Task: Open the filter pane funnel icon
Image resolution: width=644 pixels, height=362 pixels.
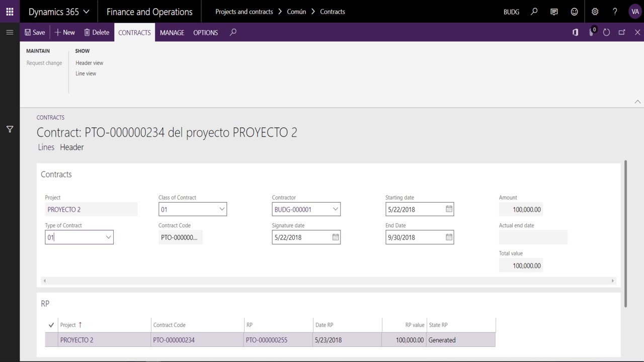Action: [10, 129]
